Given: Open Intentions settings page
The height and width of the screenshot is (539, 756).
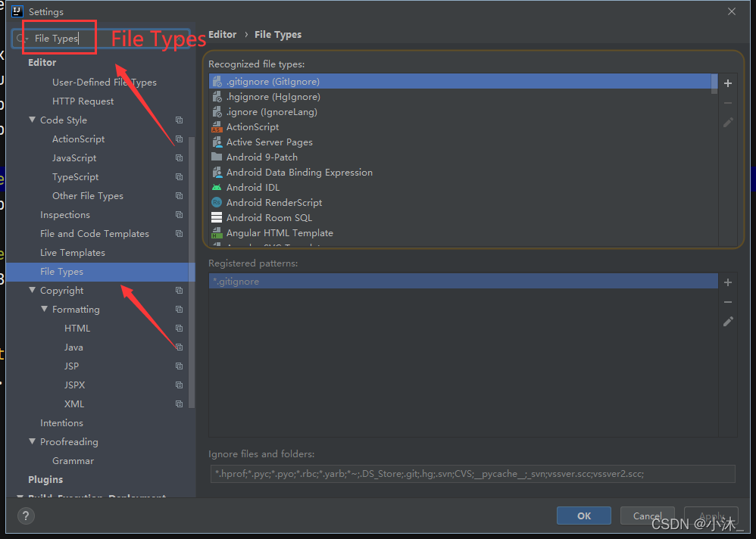Looking at the screenshot, I should 61,423.
